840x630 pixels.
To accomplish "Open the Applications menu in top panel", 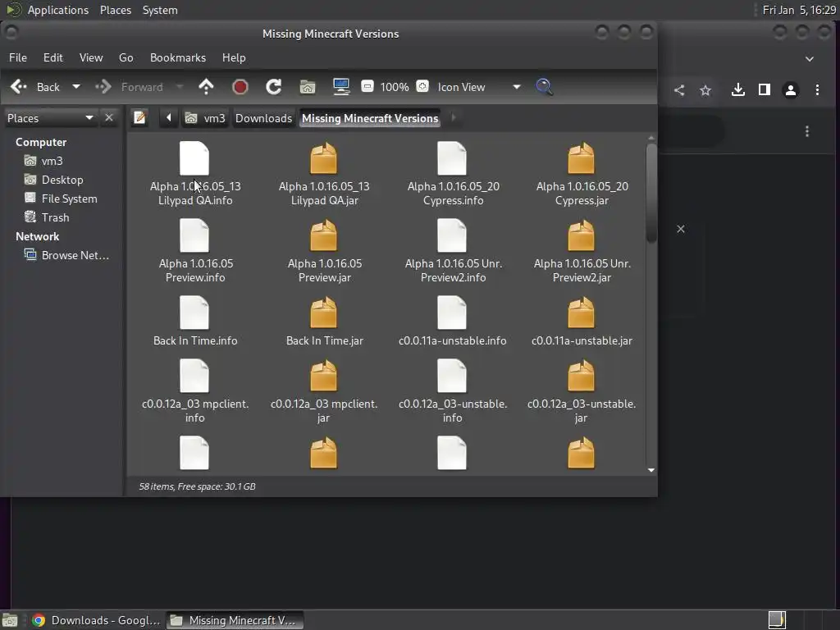I will coord(58,10).
